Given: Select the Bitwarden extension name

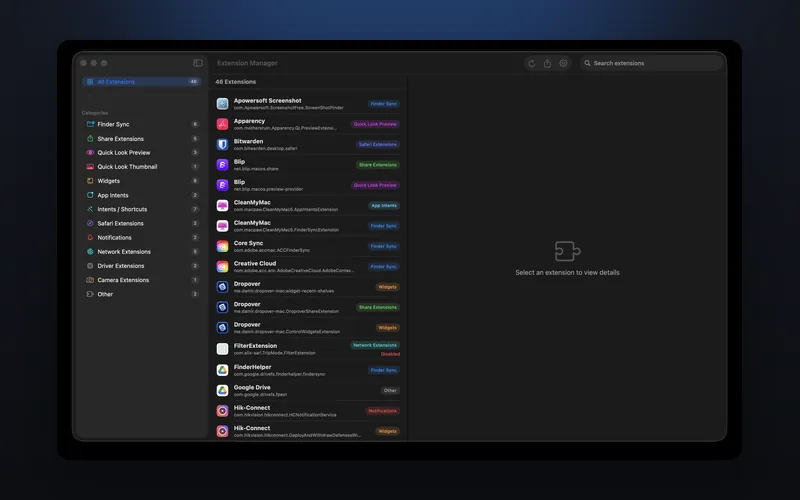Looking at the screenshot, I should tap(248, 141).
